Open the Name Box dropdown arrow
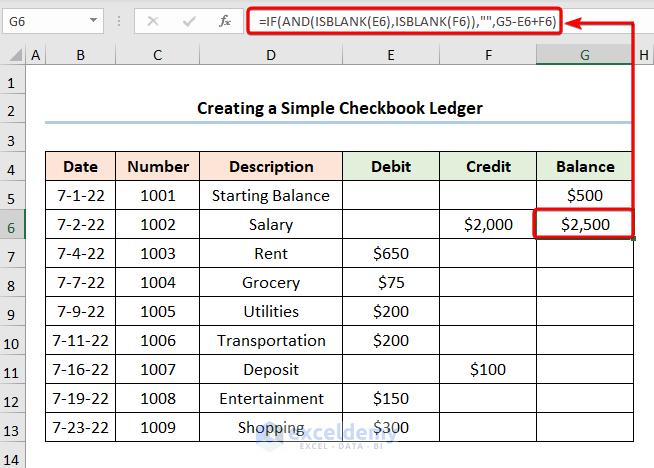654x468 pixels. [x=93, y=20]
